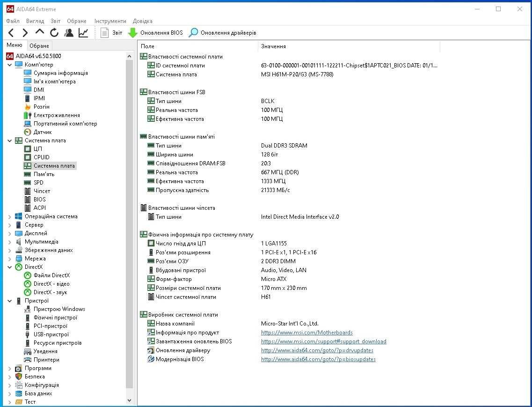Click the tree scrollbar down arrow
Image resolution: width=532 pixels, height=407 pixels.
129,400
